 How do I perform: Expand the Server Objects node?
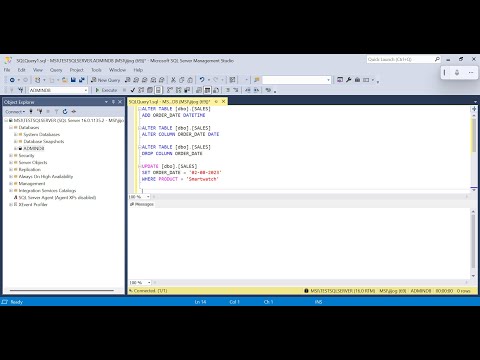tap(11, 162)
